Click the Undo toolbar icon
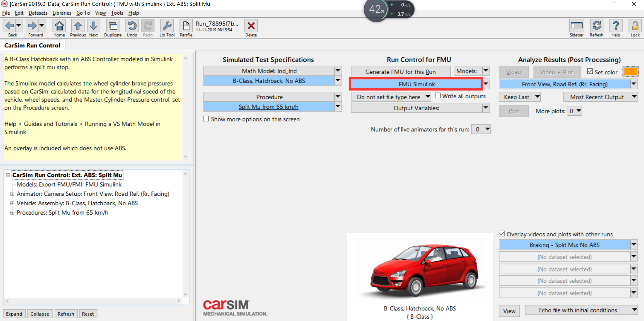The height and width of the screenshot is (321, 644). point(132,26)
